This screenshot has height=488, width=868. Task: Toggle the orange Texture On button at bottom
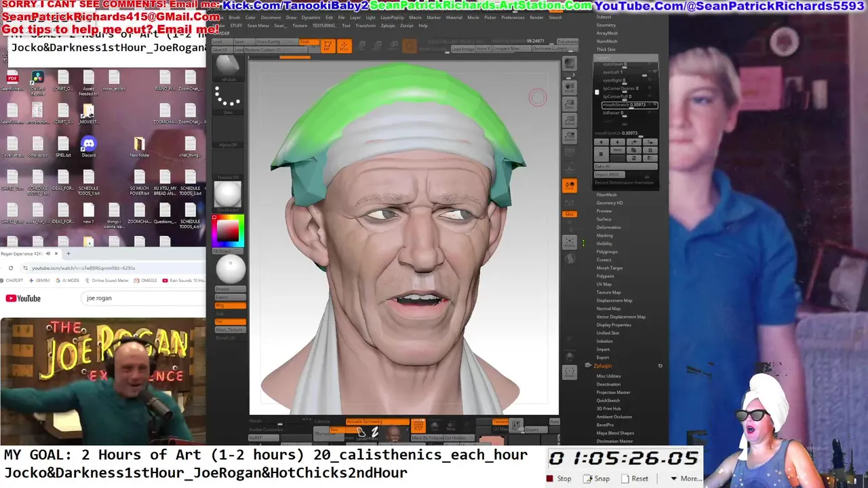click(x=500, y=422)
